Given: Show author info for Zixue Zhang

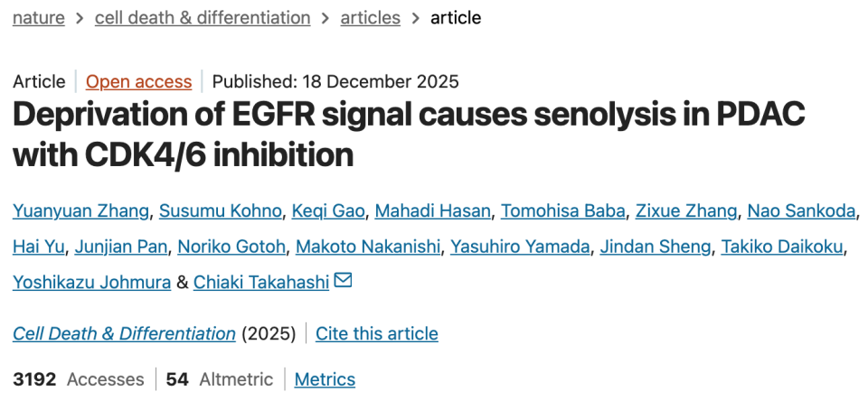Looking at the screenshot, I should pyautogui.click(x=685, y=210).
